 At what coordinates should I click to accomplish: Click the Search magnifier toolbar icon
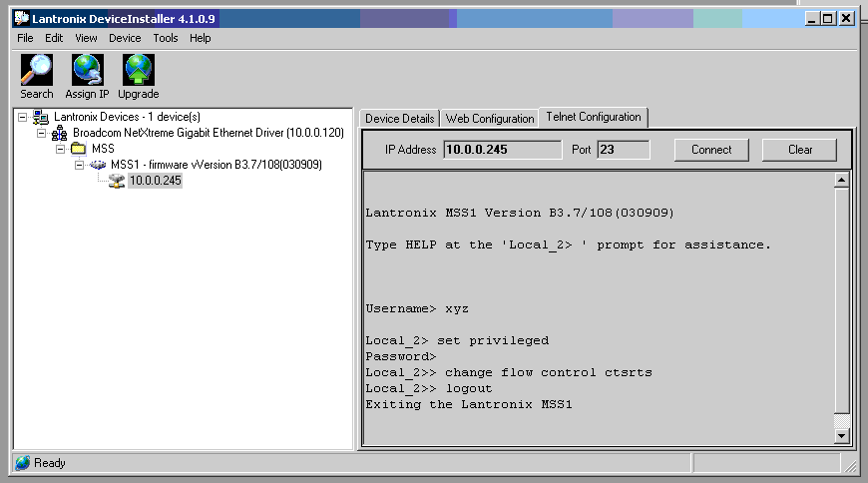(37, 70)
